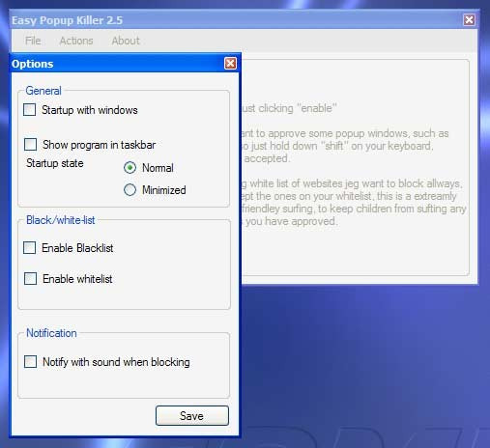This screenshot has width=490, height=448.
Task: Open the About menu in main window
Action: coord(126,41)
